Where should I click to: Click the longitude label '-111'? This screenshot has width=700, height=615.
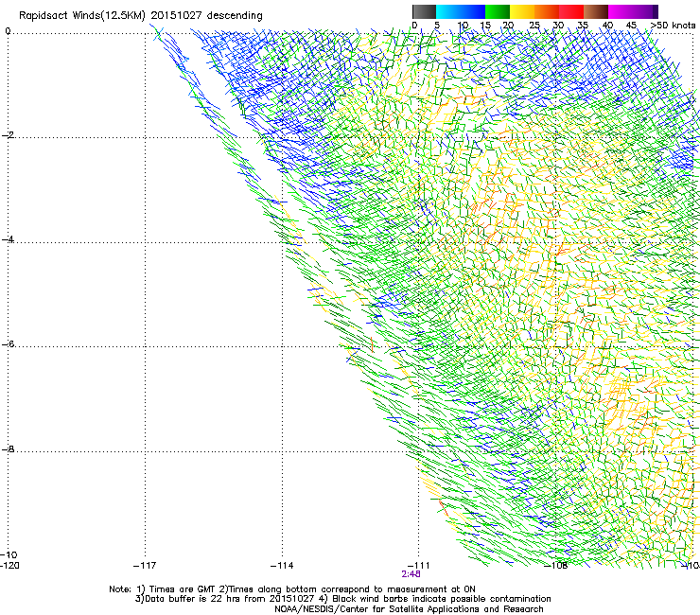419,566
